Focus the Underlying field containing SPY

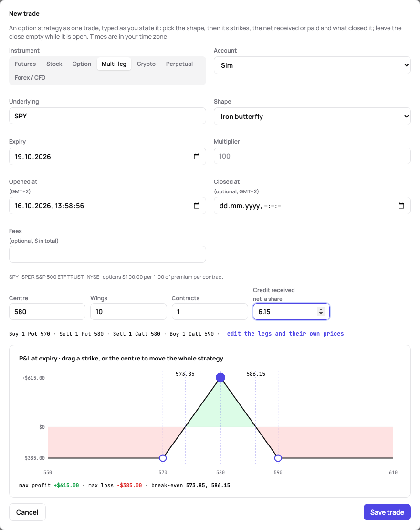point(107,116)
